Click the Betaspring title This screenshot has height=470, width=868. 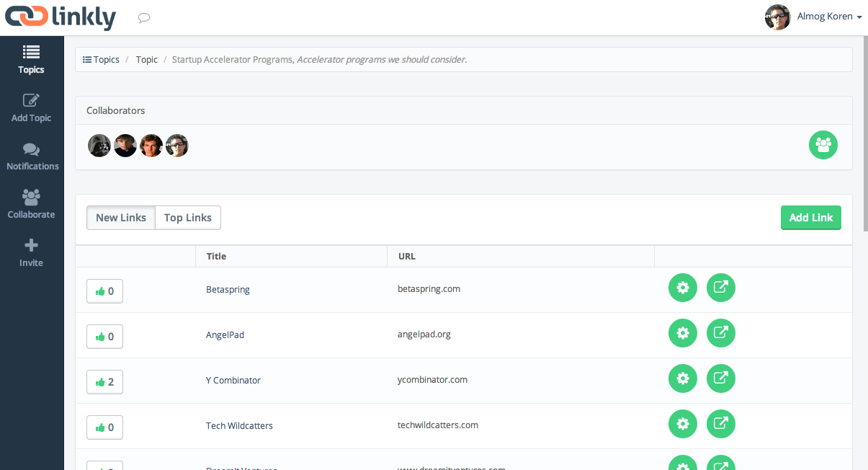228,290
